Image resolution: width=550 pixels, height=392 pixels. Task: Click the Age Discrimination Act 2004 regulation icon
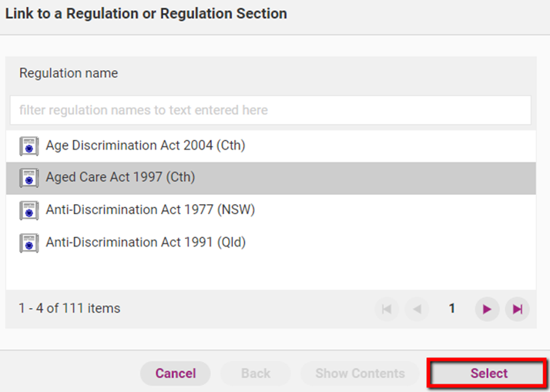click(x=29, y=146)
